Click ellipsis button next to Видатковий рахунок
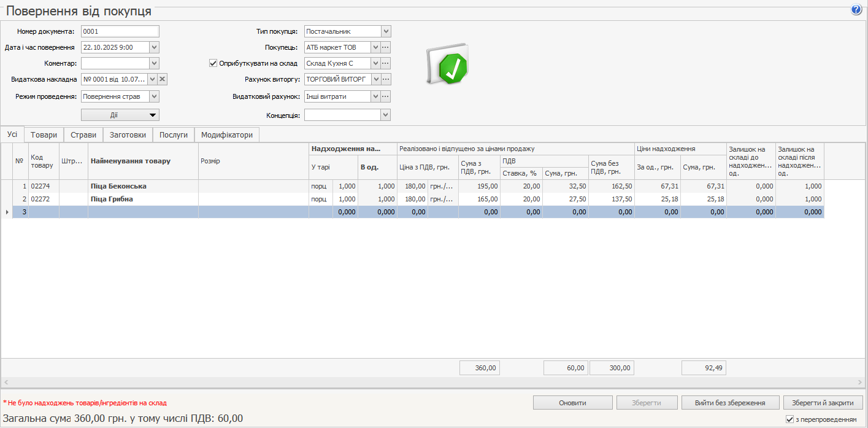Screen dimensions: 868x428 tap(386, 96)
